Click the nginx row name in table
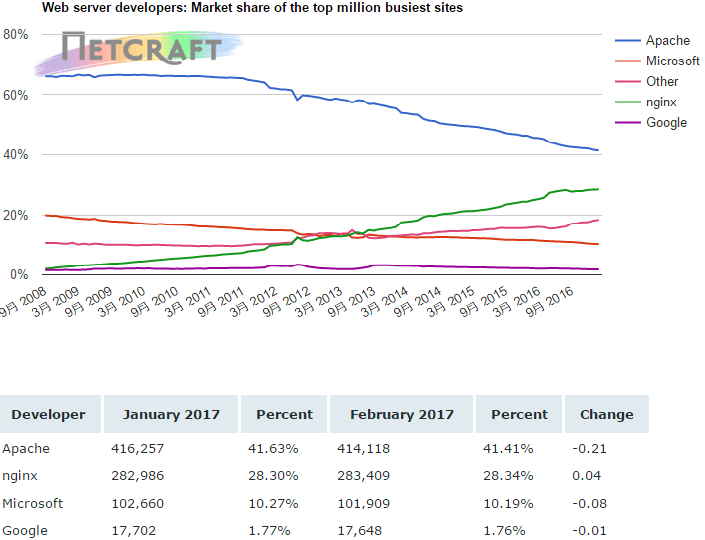 pyautogui.click(x=22, y=476)
